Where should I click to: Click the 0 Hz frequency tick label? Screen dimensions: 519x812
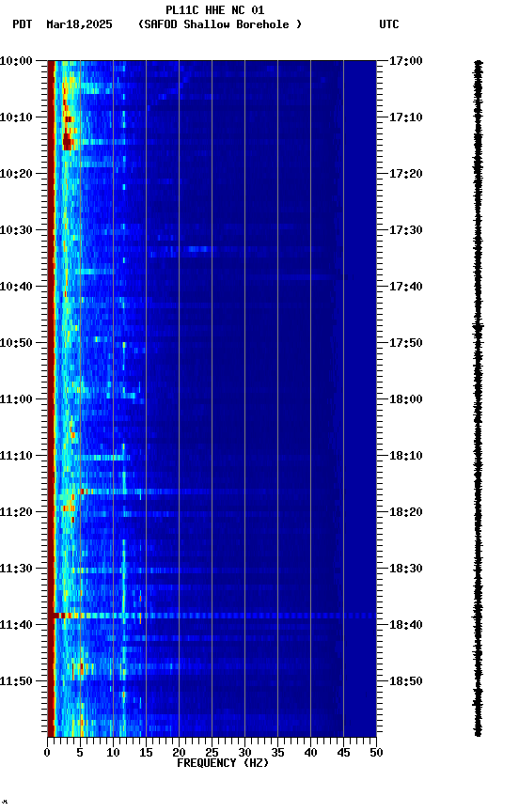[x=48, y=753]
